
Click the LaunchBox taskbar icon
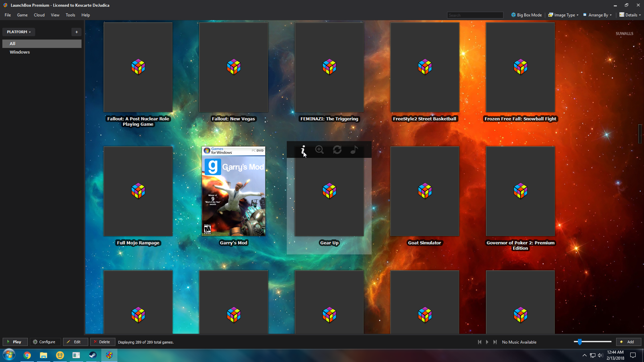[x=109, y=355]
